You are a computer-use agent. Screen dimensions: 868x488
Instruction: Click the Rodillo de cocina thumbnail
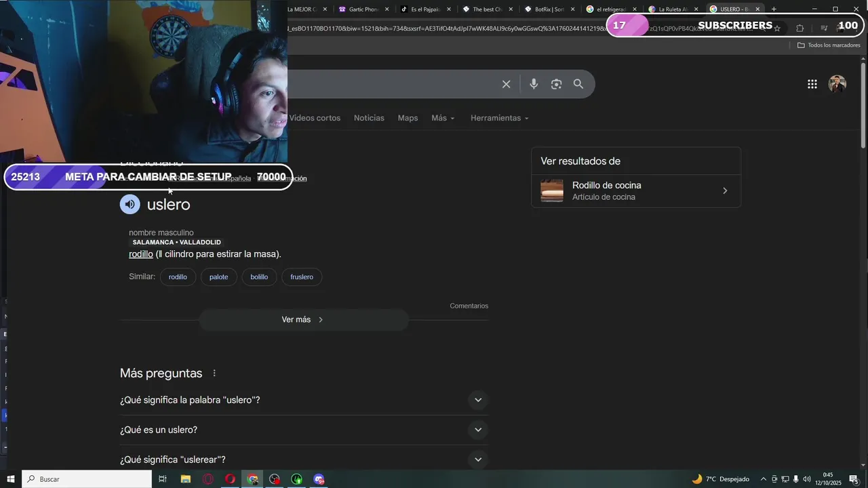click(x=552, y=190)
